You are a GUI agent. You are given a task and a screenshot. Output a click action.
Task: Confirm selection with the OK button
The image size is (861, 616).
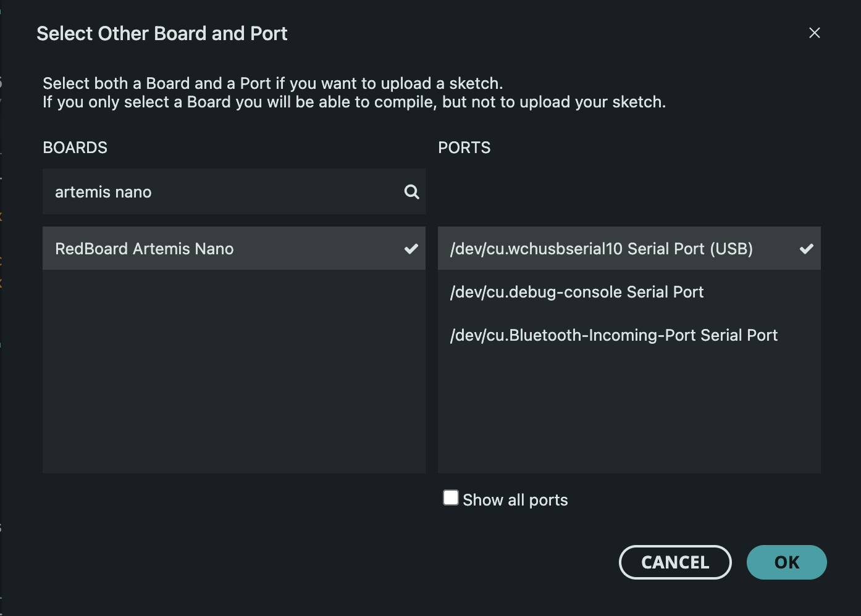tap(786, 562)
